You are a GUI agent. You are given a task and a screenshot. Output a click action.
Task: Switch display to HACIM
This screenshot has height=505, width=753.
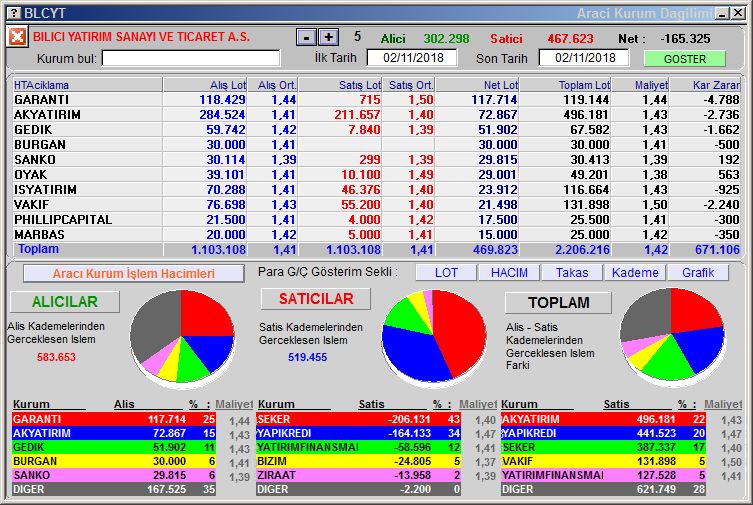(509, 273)
